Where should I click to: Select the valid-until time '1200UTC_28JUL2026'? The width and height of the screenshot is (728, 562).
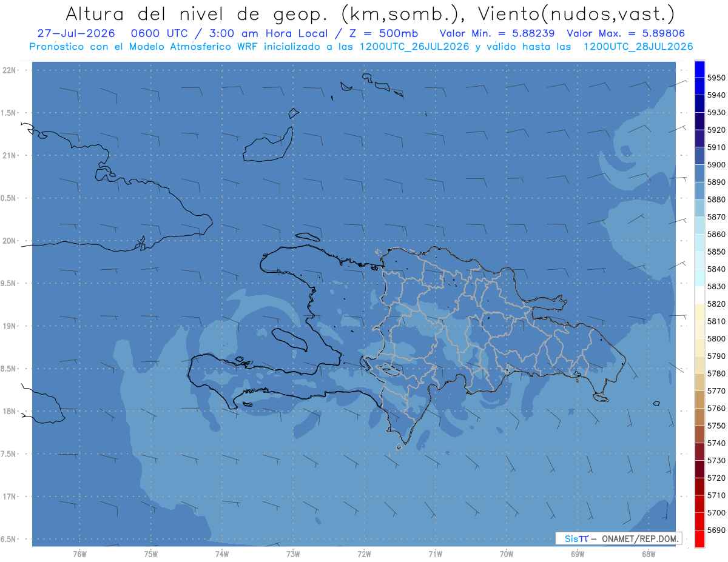638,47
